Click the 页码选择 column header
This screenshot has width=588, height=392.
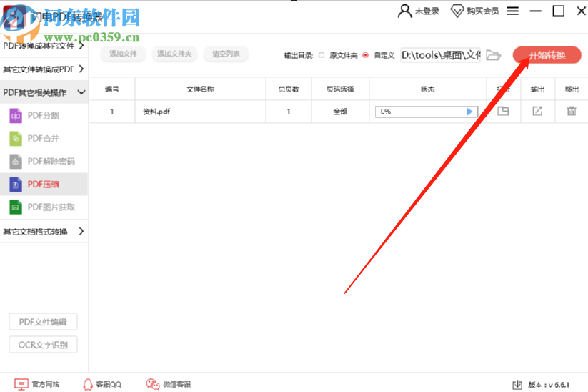point(340,89)
